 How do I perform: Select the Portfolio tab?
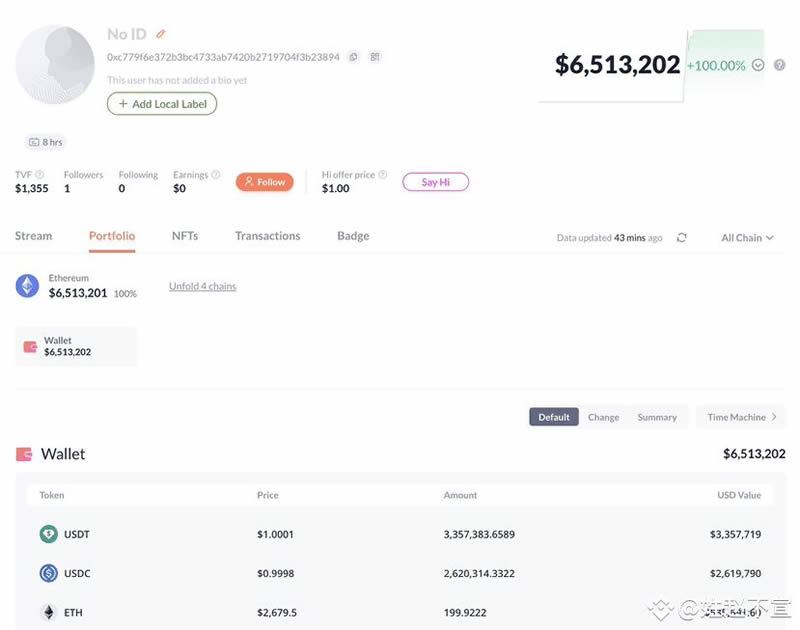pyautogui.click(x=112, y=236)
